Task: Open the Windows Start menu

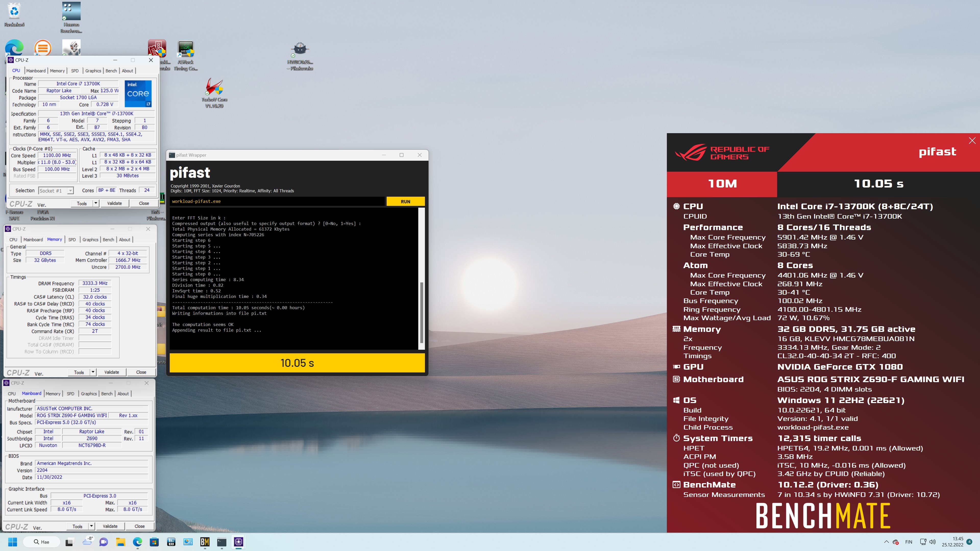Action: point(13,542)
